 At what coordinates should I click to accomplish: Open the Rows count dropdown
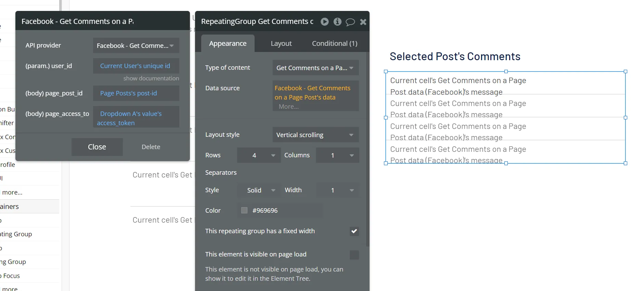pyautogui.click(x=259, y=155)
